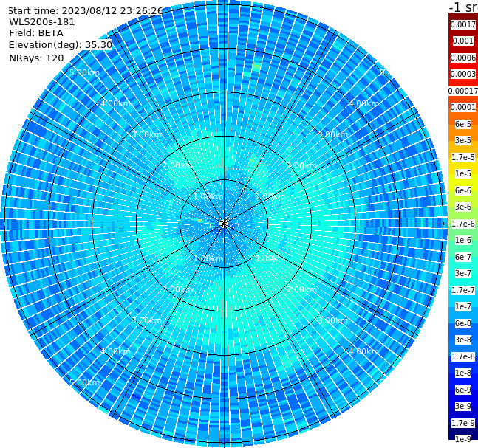Click the 1.7e-9 colorbar tick label
Image resolution: width=478 pixels, height=448 pixels.
coord(463,423)
